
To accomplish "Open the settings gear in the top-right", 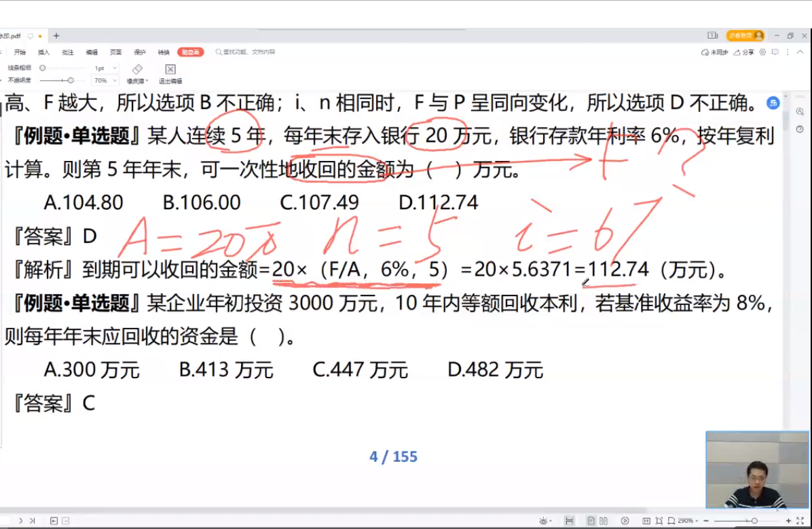I will pyautogui.click(x=762, y=53).
